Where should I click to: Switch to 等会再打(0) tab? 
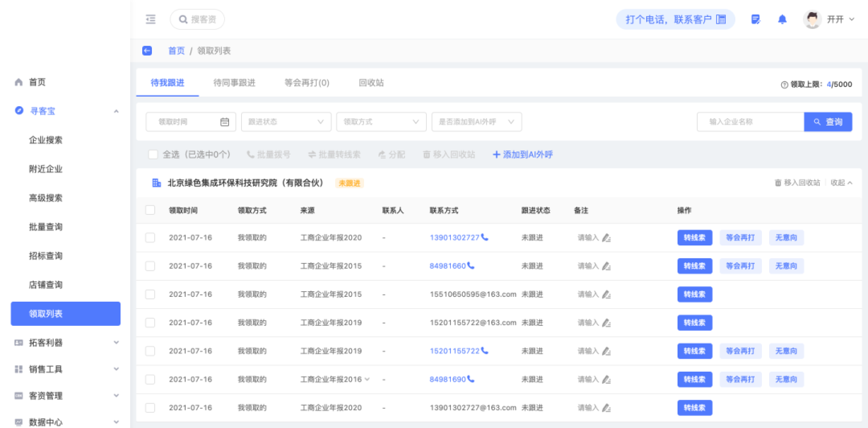pos(307,83)
